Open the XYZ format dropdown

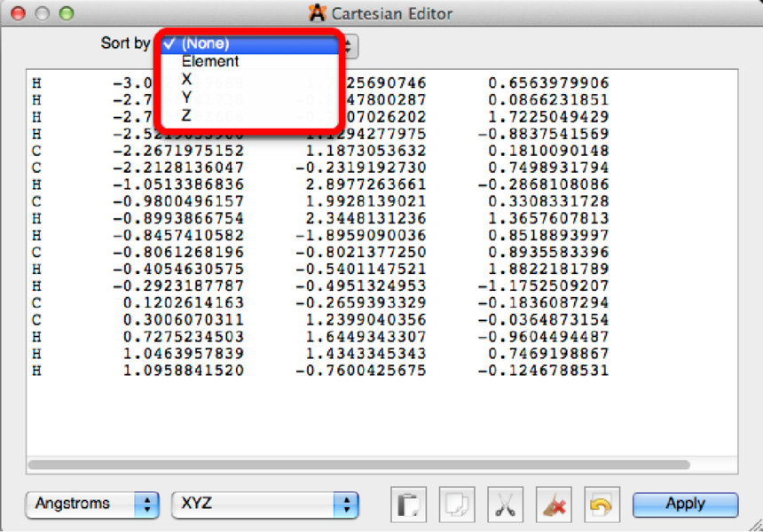point(265,504)
